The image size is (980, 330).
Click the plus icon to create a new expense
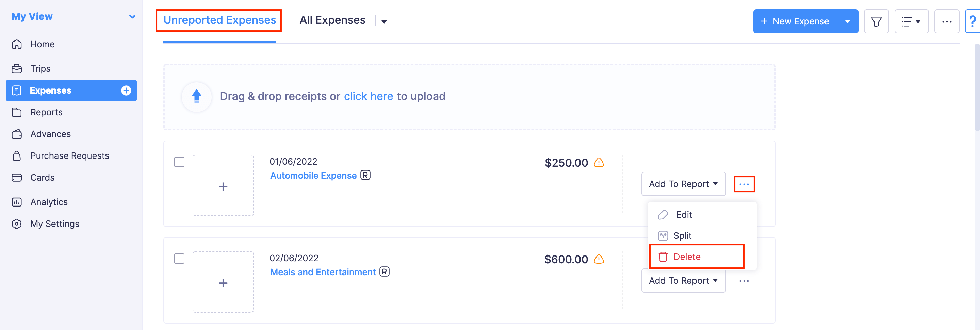[126, 90]
